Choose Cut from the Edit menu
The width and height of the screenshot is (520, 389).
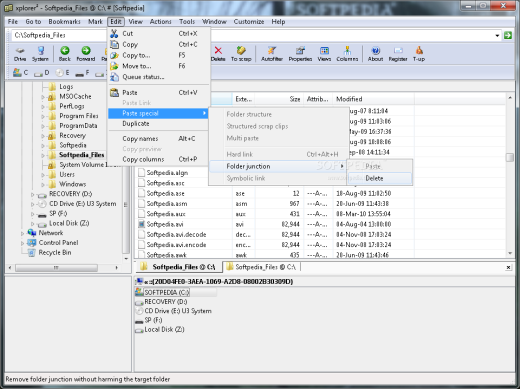tap(159, 33)
